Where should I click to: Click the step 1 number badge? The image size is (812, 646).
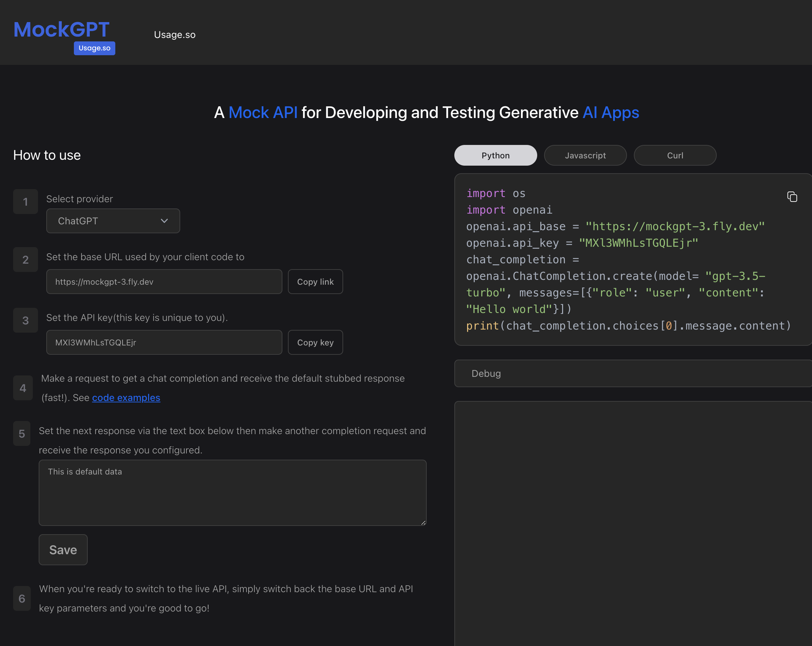coord(25,202)
